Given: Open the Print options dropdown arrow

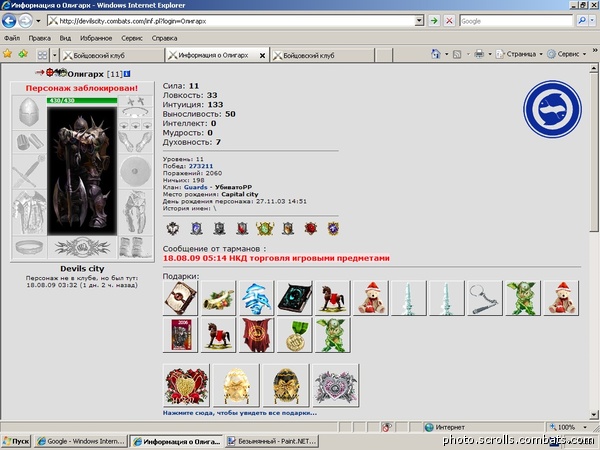Looking at the screenshot, I should pyautogui.click(x=489, y=54).
